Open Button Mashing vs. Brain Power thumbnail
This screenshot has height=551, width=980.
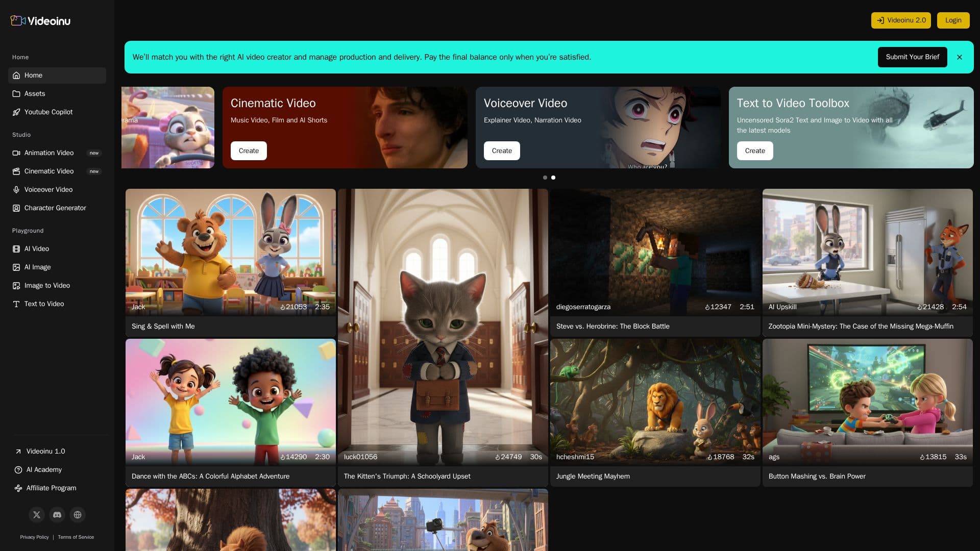coord(868,402)
